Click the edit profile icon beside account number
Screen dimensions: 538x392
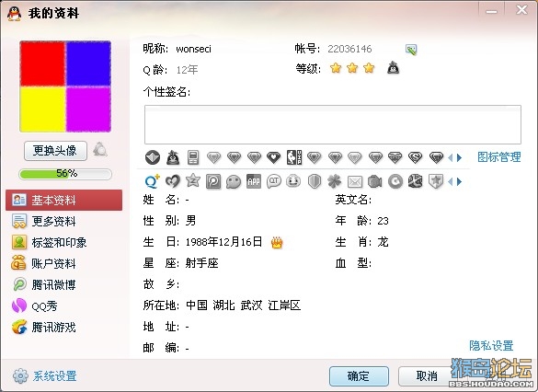[x=411, y=50]
